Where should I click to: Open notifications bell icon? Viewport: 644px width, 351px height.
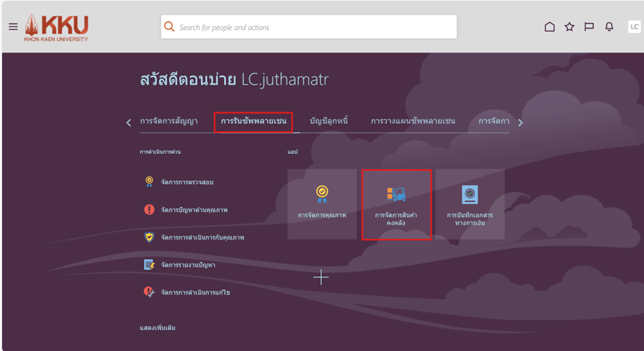click(609, 27)
